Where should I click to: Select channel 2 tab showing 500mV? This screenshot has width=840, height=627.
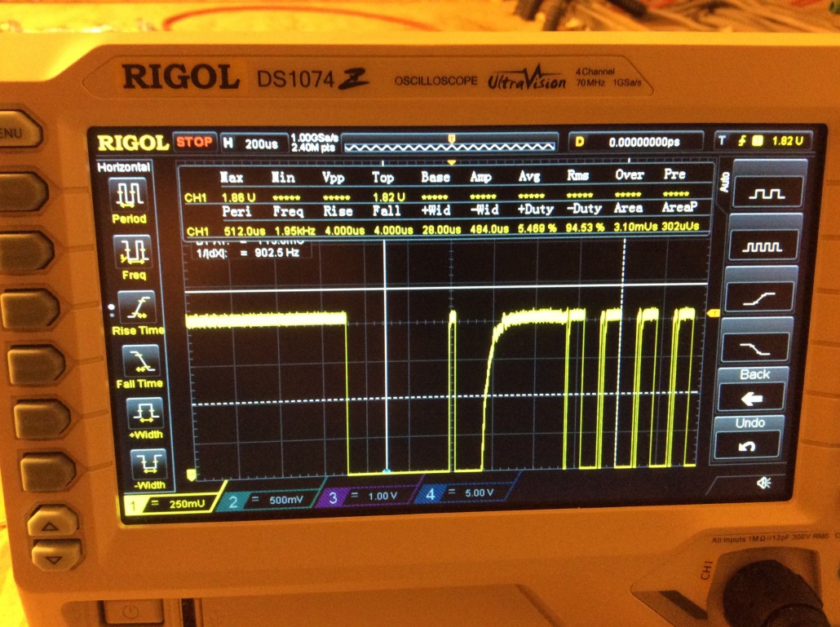pyautogui.click(x=269, y=500)
